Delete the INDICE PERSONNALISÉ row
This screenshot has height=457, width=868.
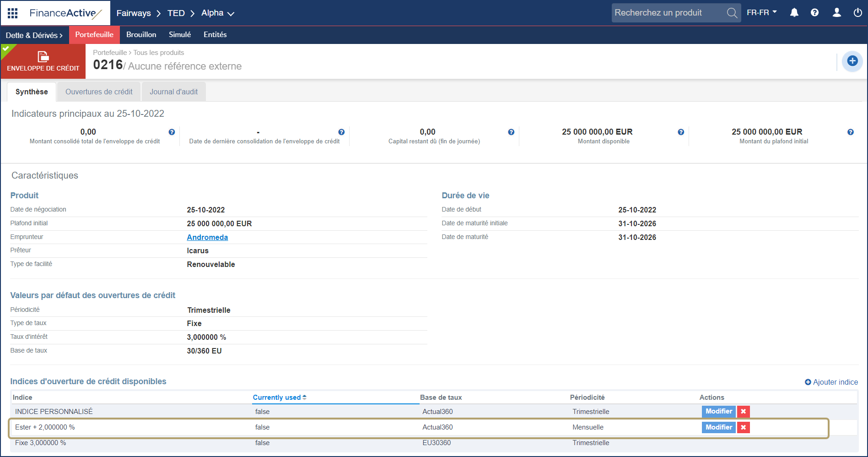743,412
